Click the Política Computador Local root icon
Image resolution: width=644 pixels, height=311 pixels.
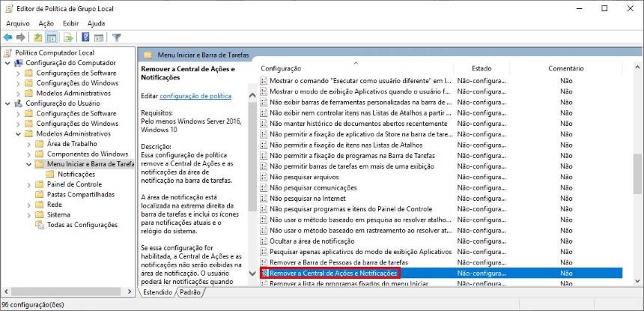(8, 52)
